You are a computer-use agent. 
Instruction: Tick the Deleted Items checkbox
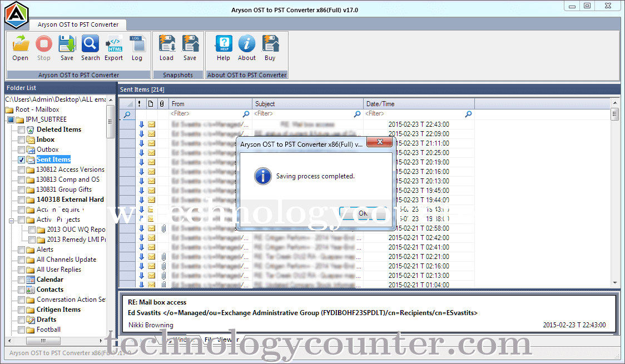(x=22, y=129)
